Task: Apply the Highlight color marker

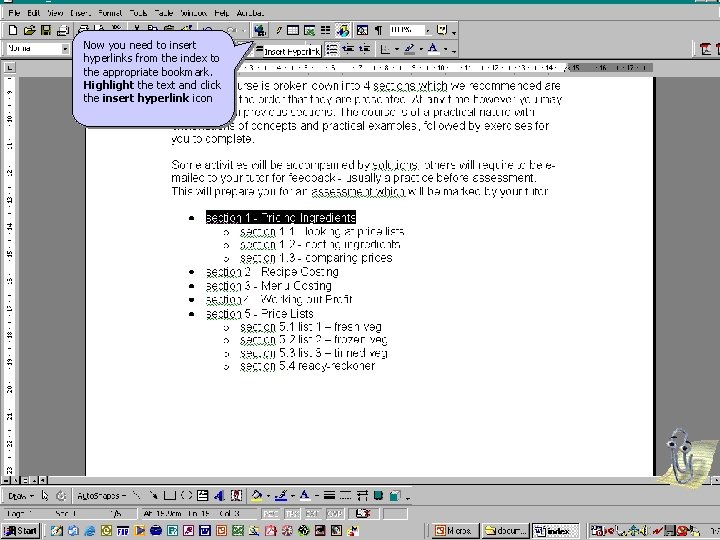Action: click(x=410, y=49)
